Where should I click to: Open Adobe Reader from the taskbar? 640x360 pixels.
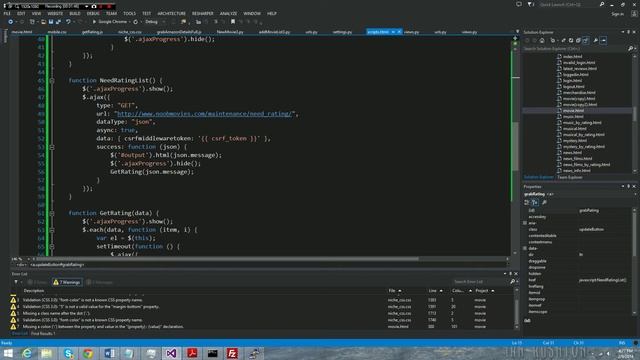tap(192, 353)
